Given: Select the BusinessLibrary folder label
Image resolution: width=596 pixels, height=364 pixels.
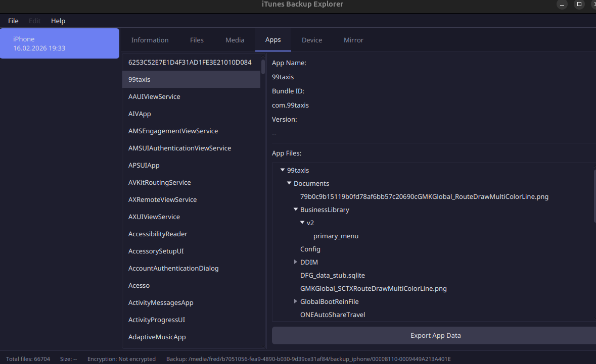Looking at the screenshot, I should [x=325, y=210].
